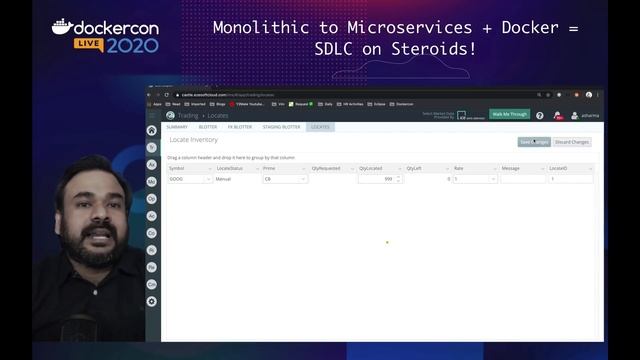Click the browser back arrow
Viewport: 640px width, 360px height.
(x=149, y=95)
